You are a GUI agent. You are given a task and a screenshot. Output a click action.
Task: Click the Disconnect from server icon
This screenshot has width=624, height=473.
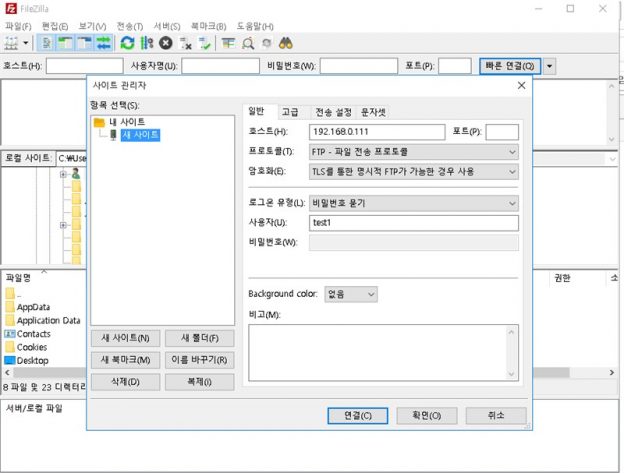[185, 43]
